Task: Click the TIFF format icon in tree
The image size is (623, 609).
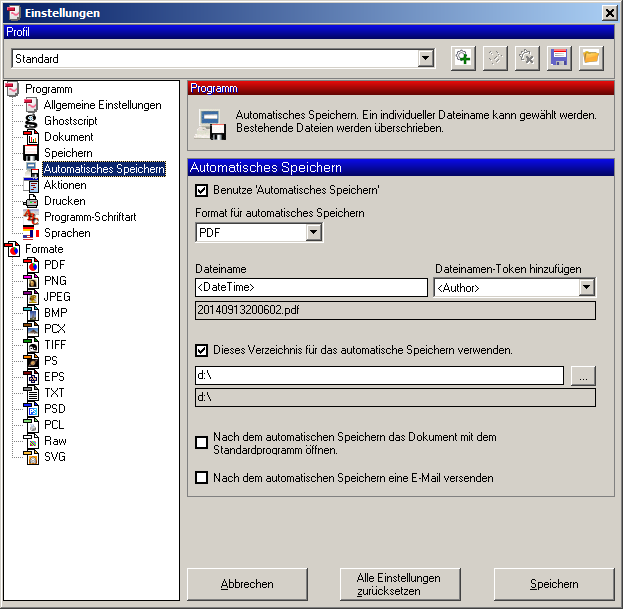Action: [x=31, y=345]
